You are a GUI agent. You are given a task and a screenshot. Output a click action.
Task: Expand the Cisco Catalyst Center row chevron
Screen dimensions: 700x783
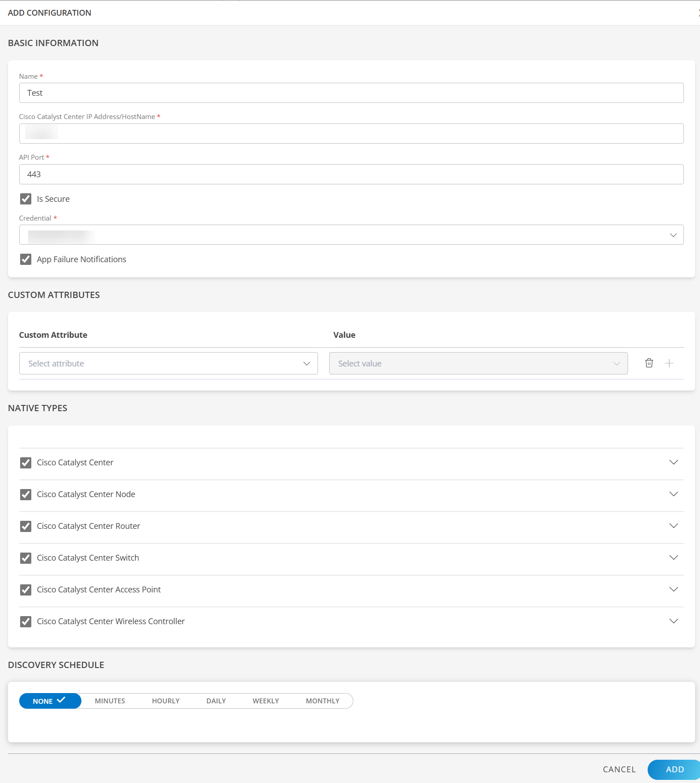coord(673,462)
